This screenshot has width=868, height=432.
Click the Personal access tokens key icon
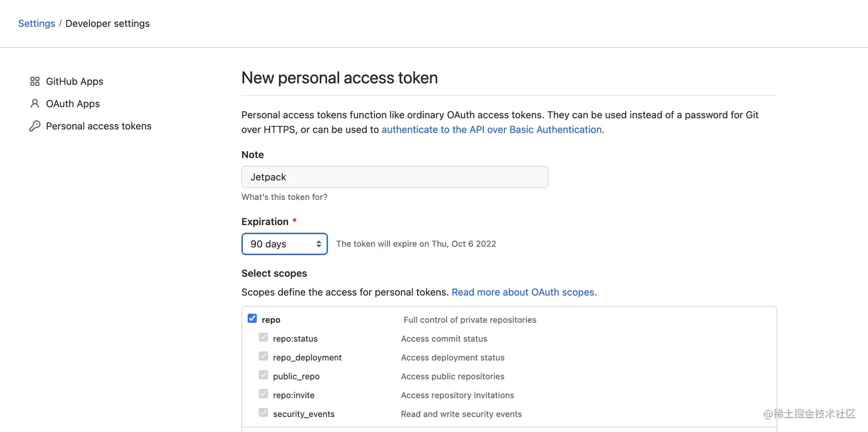point(35,126)
